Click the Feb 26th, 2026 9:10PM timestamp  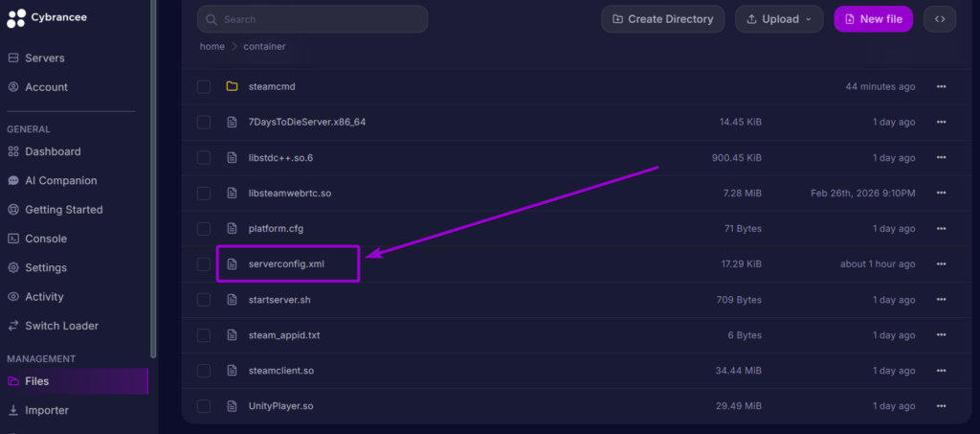[863, 194]
